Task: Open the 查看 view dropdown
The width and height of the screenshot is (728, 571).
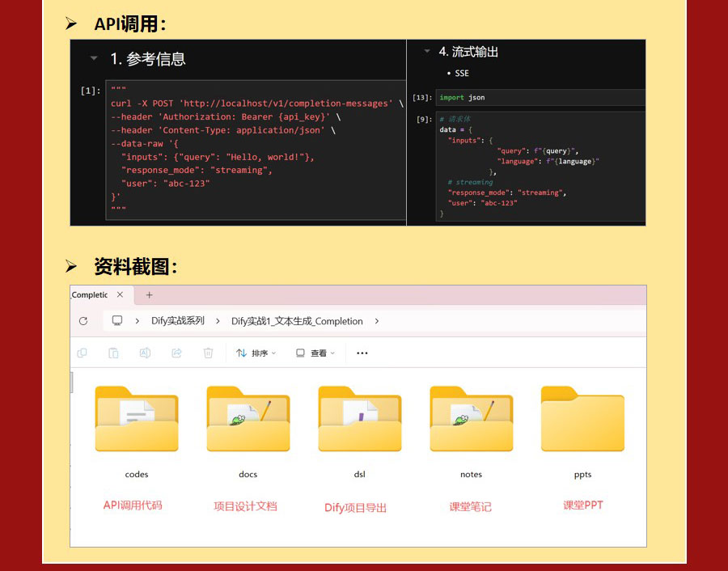Action: click(315, 353)
